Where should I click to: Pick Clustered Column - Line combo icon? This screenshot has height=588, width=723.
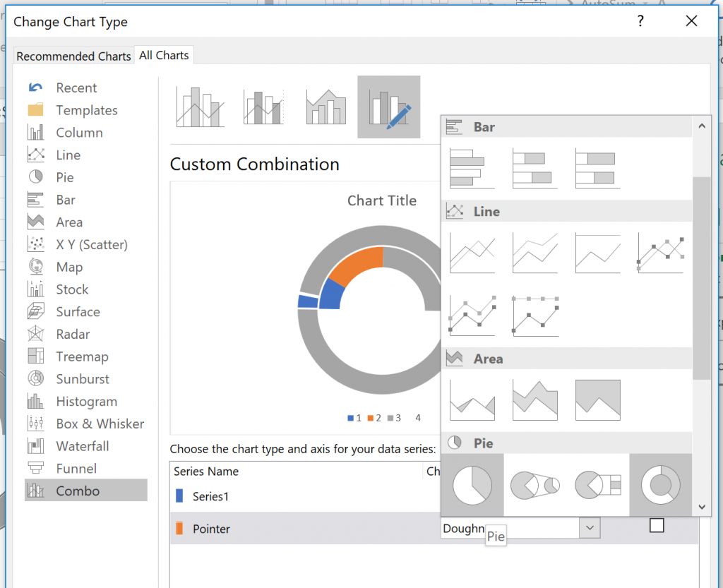(x=201, y=107)
